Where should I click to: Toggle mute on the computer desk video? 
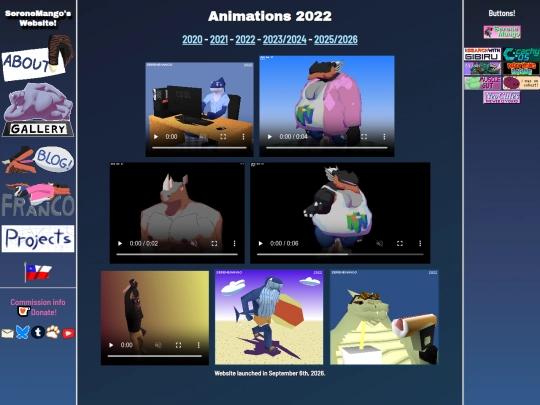coord(203,137)
